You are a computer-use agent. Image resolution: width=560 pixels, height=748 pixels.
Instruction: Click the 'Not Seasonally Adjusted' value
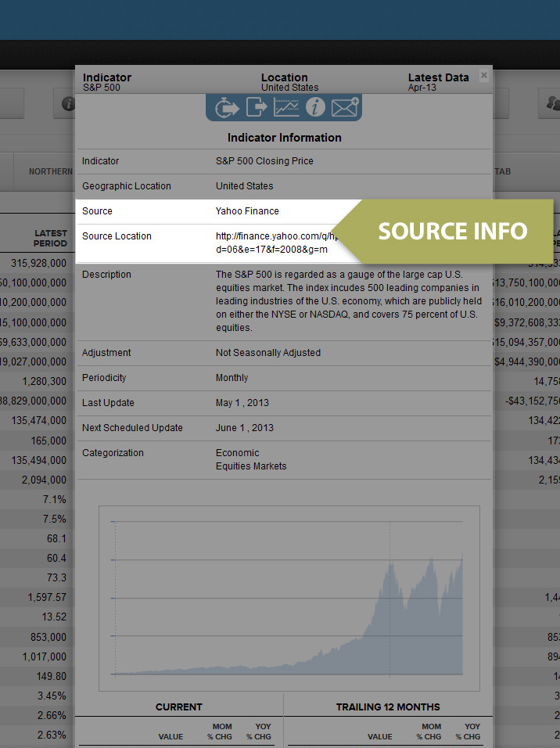click(x=268, y=353)
